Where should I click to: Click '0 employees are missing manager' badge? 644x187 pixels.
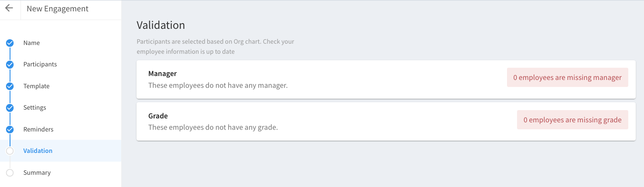click(567, 77)
